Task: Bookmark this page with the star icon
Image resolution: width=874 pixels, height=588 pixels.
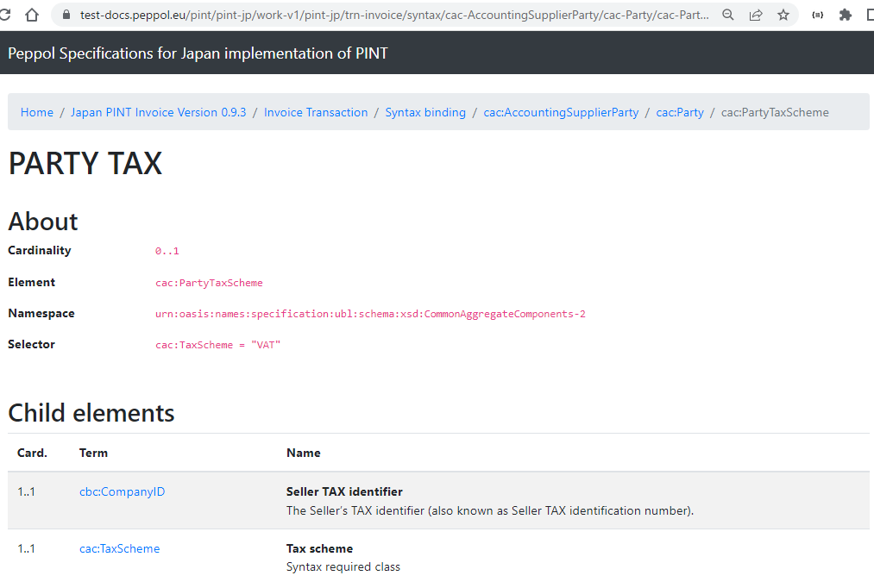Action: coord(783,15)
